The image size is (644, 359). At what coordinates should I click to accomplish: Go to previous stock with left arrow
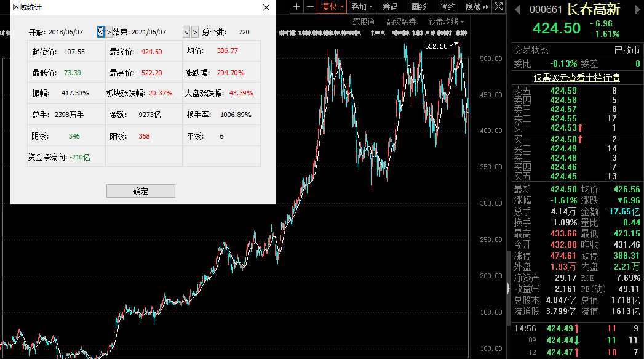pyautogui.click(x=517, y=9)
